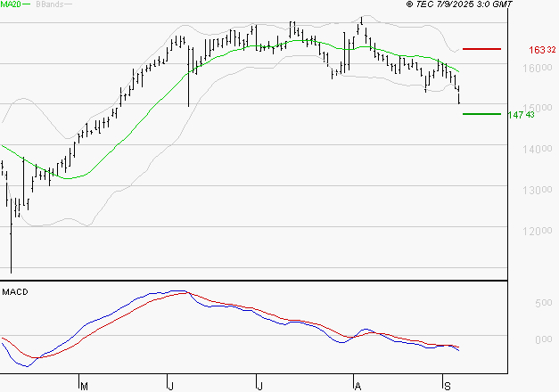Click the M month marker on time axis
The height and width of the screenshot is (392, 559).
84,386
